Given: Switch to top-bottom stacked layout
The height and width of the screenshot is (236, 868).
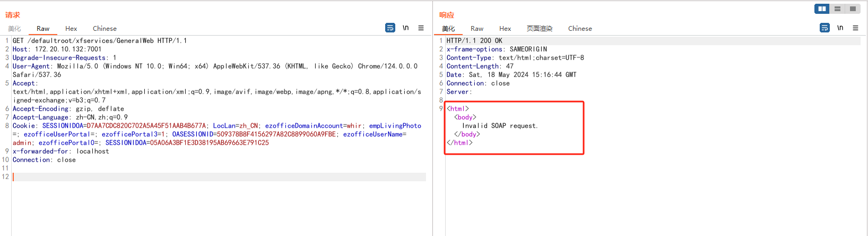Looking at the screenshot, I should tap(837, 9).
